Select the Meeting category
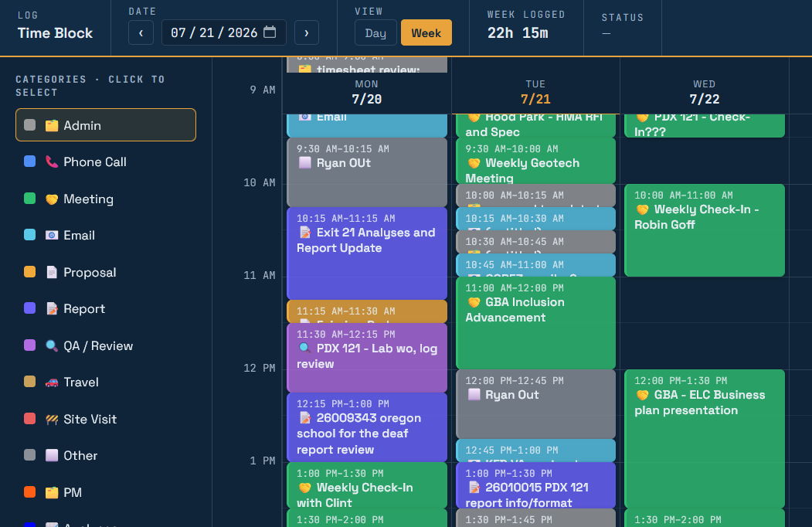 point(106,199)
